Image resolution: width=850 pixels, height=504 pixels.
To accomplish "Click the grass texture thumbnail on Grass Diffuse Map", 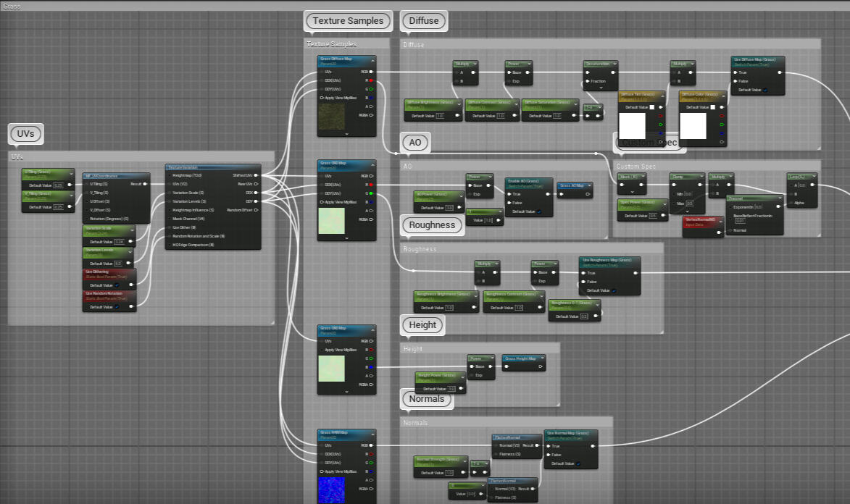I will [332, 117].
